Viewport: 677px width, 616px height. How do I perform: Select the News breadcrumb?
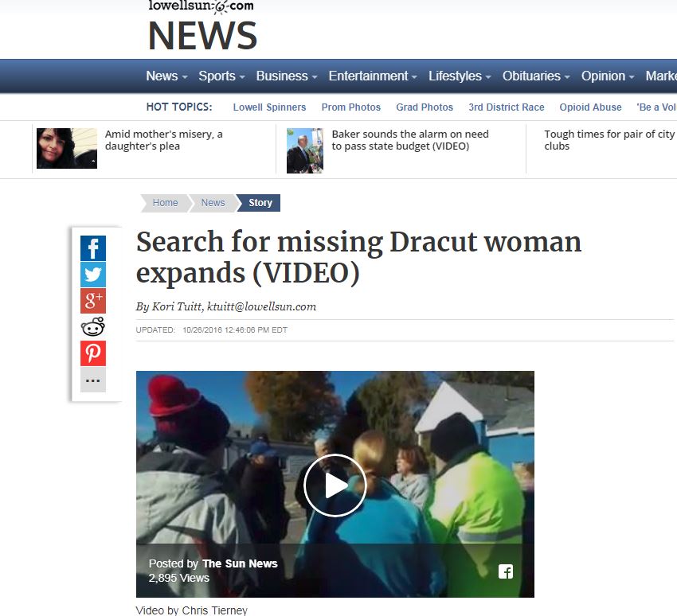click(213, 203)
